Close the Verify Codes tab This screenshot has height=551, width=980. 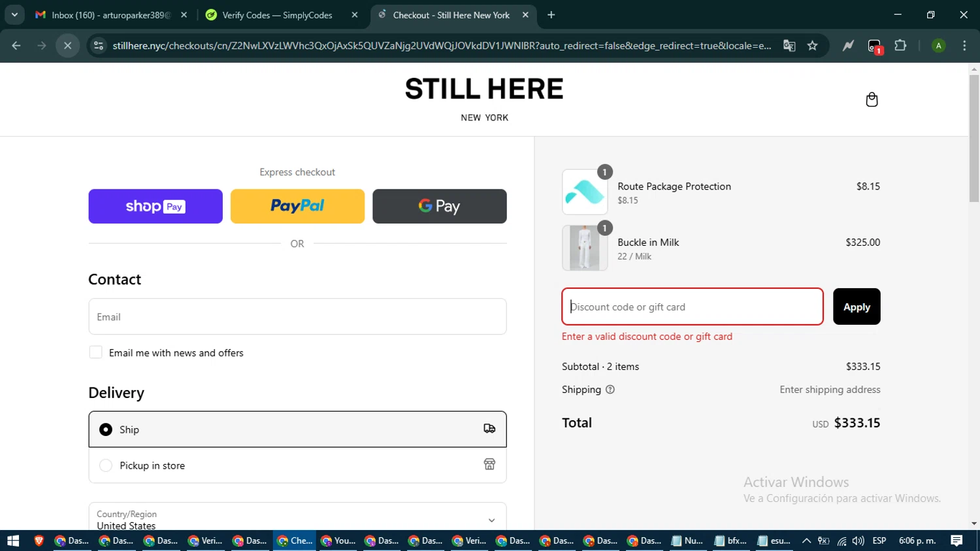coord(355,14)
